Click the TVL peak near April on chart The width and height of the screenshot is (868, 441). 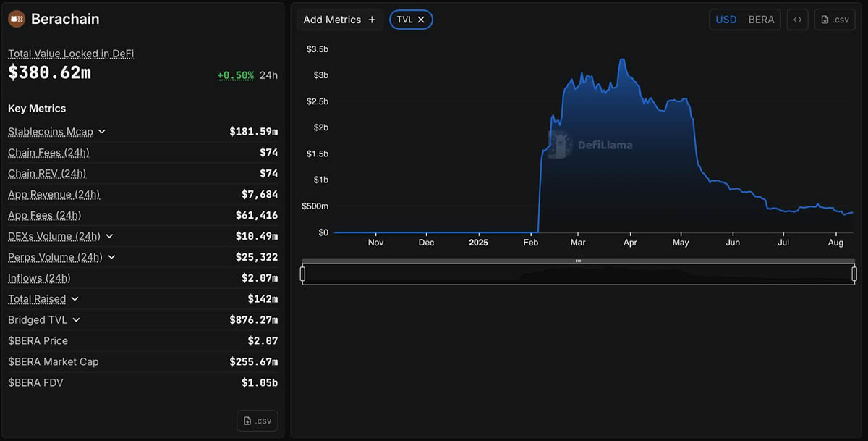click(x=622, y=60)
